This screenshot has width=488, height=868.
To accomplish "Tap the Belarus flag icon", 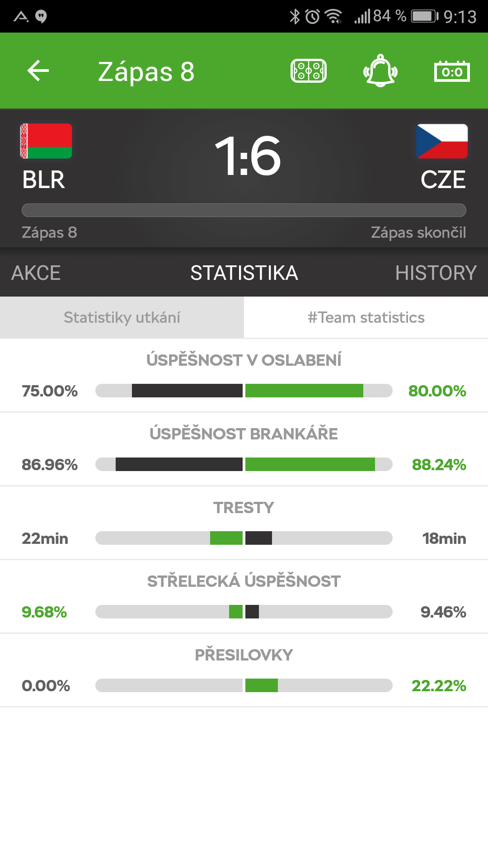I will pyautogui.click(x=46, y=141).
